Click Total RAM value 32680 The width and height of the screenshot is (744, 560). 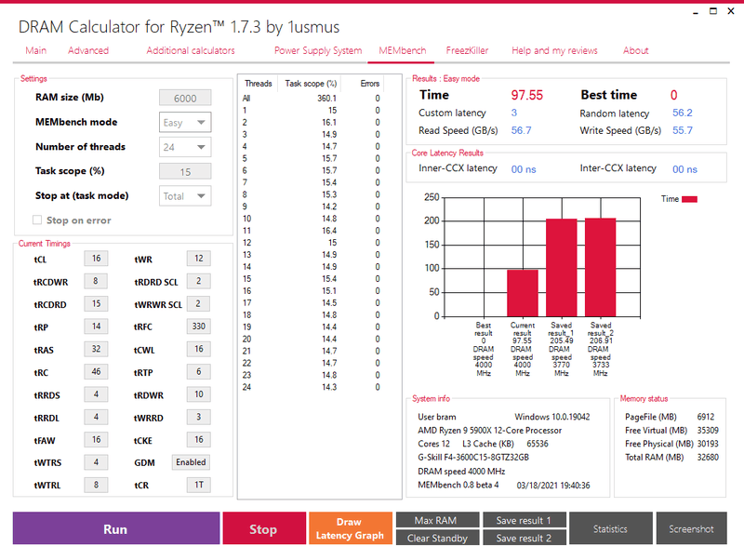tap(708, 458)
